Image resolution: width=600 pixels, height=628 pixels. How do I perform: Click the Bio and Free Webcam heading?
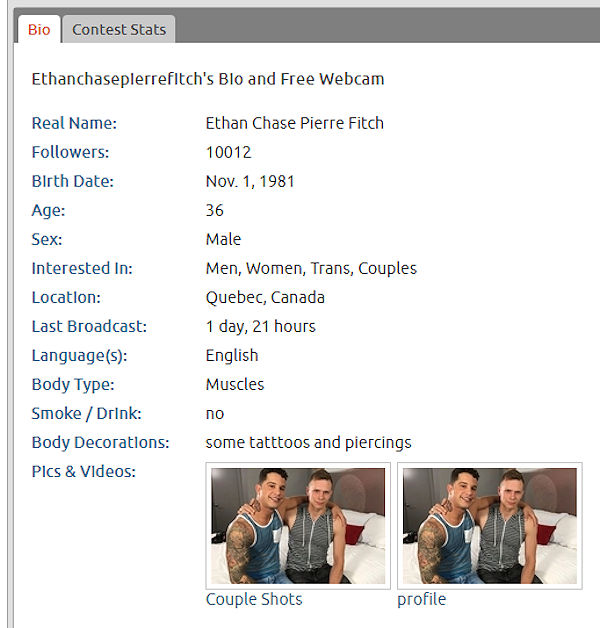(208, 79)
